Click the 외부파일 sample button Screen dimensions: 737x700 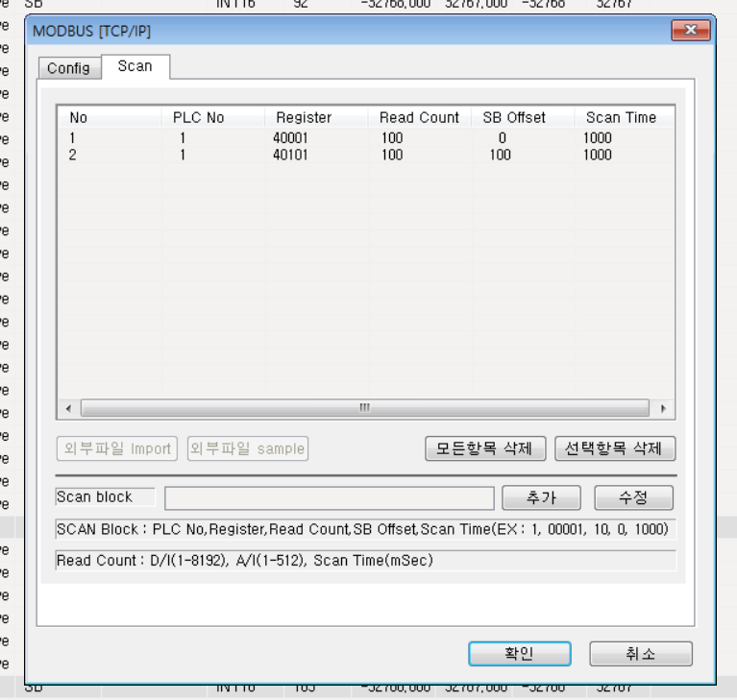point(248,448)
